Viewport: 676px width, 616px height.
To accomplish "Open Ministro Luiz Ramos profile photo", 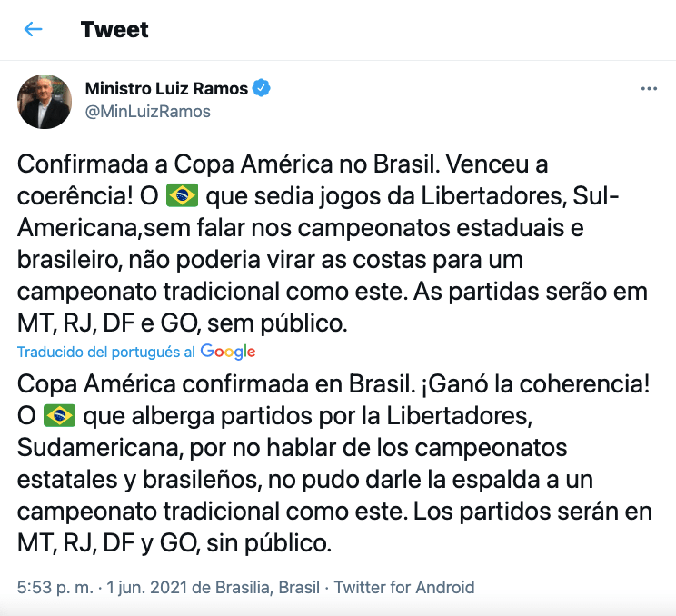I will tap(45, 101).
